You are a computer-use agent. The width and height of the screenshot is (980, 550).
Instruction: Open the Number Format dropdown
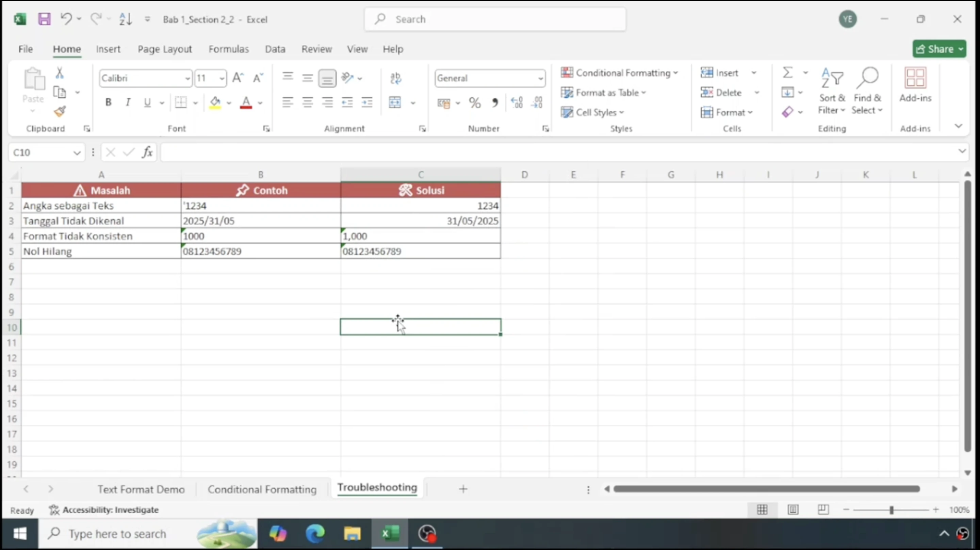[x=541, y=78]
